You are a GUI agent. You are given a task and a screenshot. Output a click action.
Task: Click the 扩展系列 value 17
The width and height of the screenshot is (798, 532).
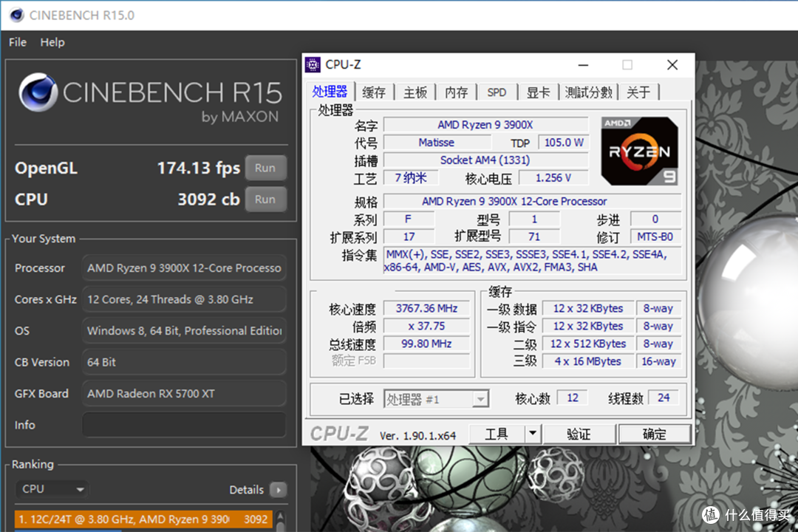(409, 236)
